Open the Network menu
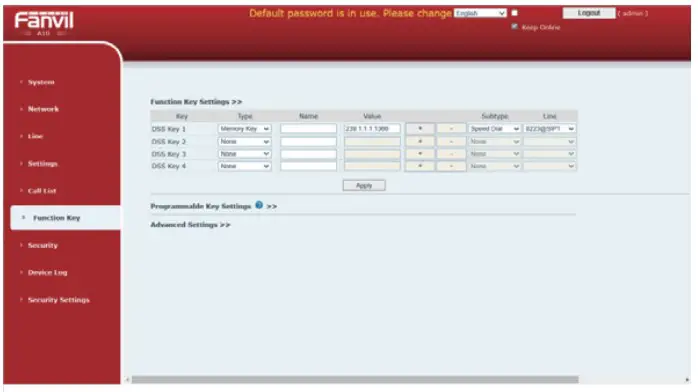The height and width of the screenshot is (392, 698). pos(43,109)
